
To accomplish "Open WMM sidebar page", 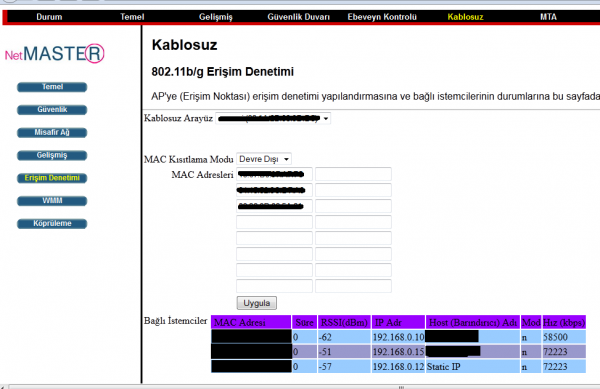I will tap(52, 201).
